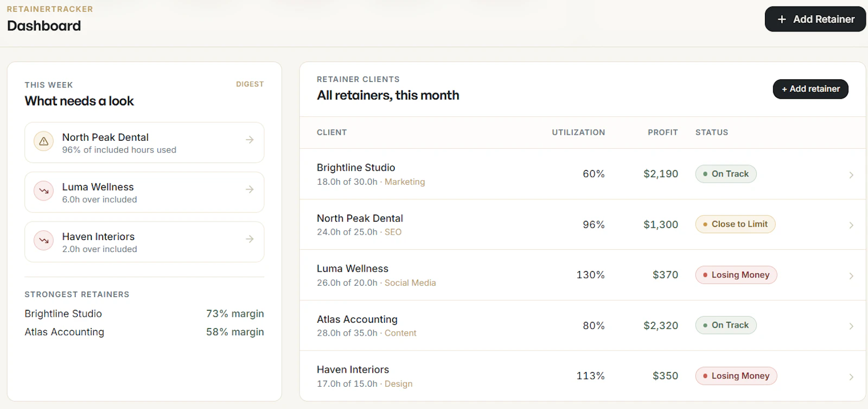Click the 130% utilization value
868x409 pixels.
pyautogui.click(x=590, y=275)
